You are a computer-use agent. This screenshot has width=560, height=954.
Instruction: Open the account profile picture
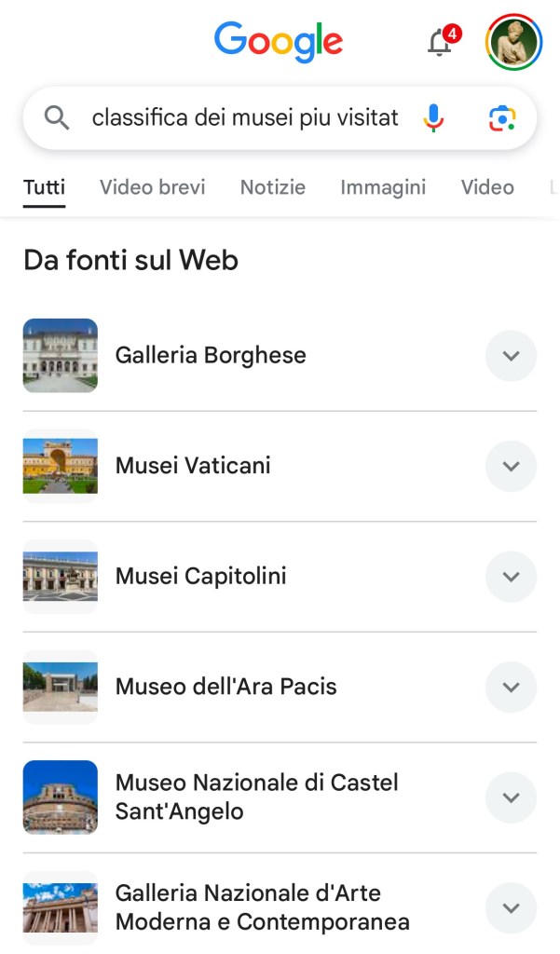[513, 42]
